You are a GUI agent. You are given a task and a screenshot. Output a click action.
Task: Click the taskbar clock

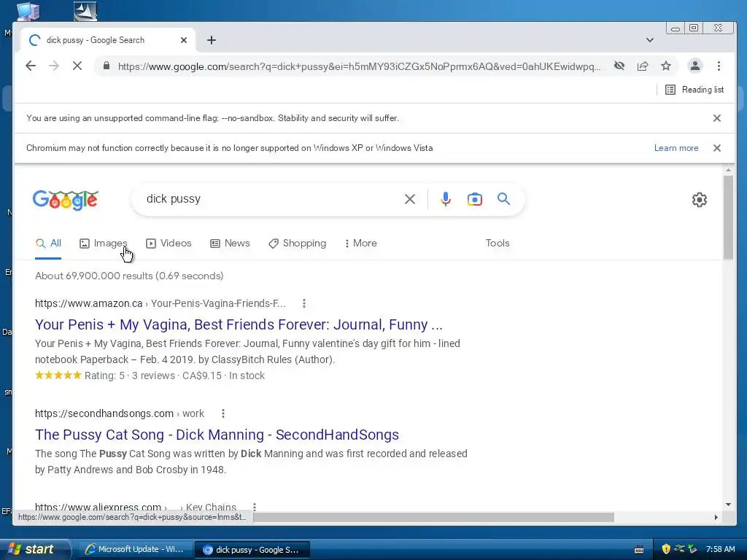point(720,549)
